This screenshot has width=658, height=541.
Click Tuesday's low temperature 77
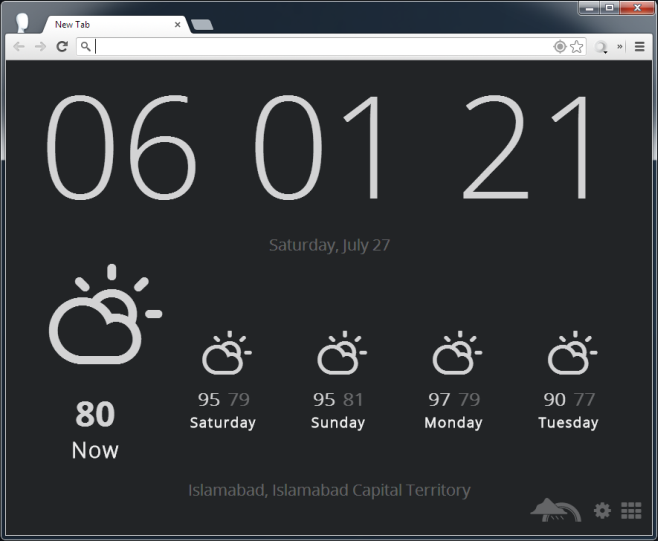(x=585, y=400)
